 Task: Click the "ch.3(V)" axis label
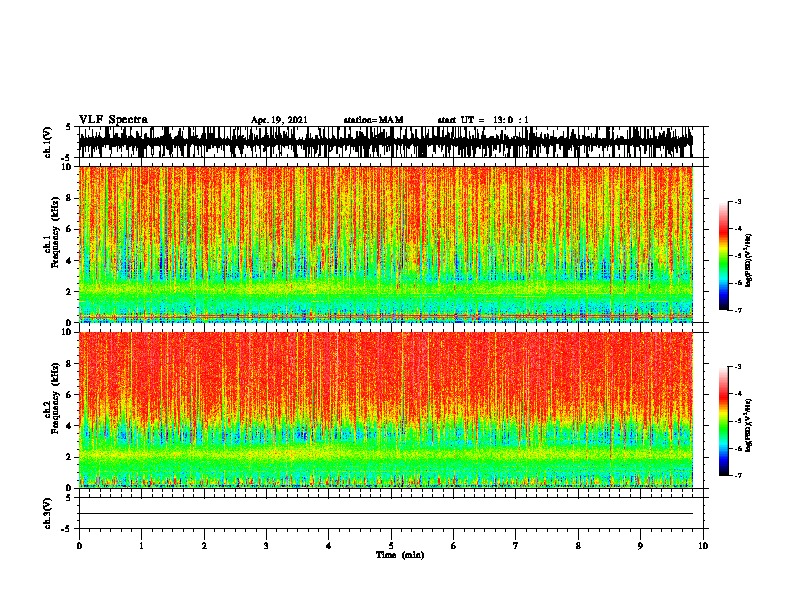pos(47,513)
